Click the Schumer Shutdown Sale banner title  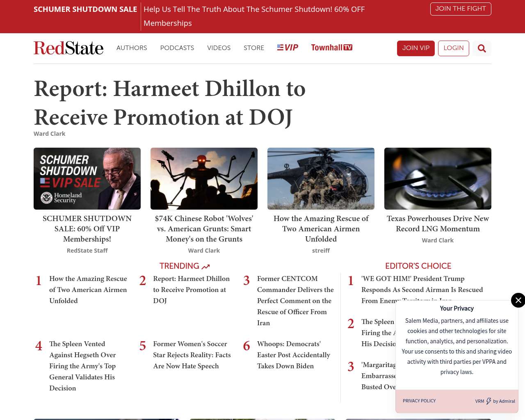(x=85, y=9)
